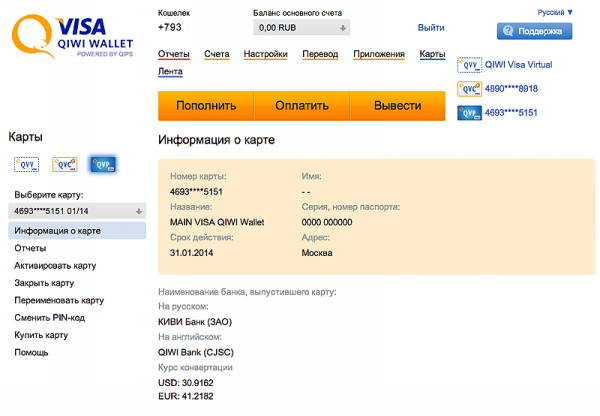This screenshot has height=416, width=600.
Task: Select the QVC card icon in sidebar
Action: pos(65,165)
